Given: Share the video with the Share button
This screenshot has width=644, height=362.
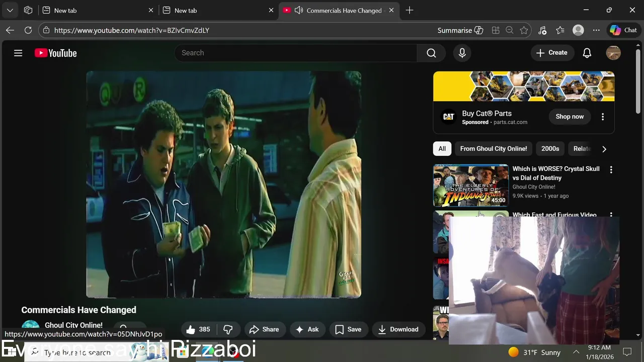Looking at the screenshot, I should [264, 329].
